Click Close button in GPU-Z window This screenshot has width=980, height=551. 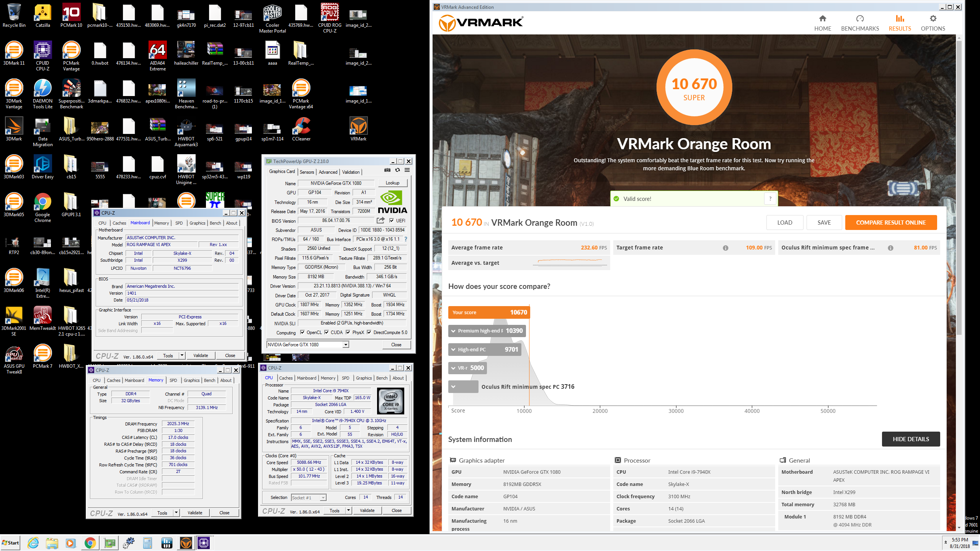click(396, 345)
